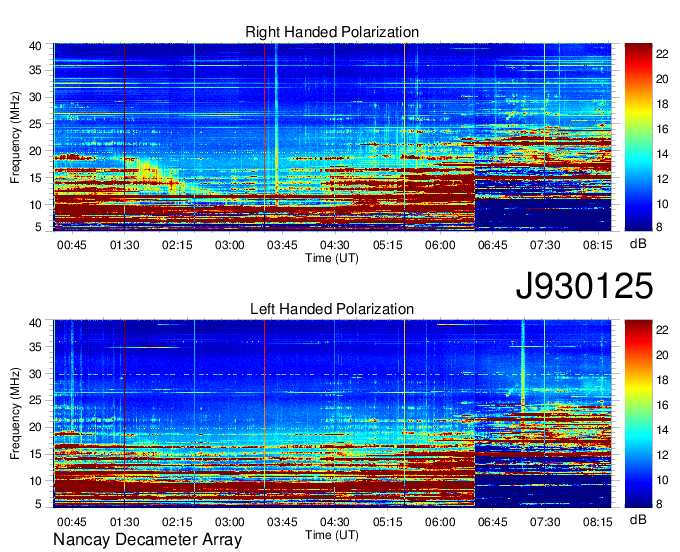Click the Frequency (MHz) label of Right Handed plot

(15, 137)
